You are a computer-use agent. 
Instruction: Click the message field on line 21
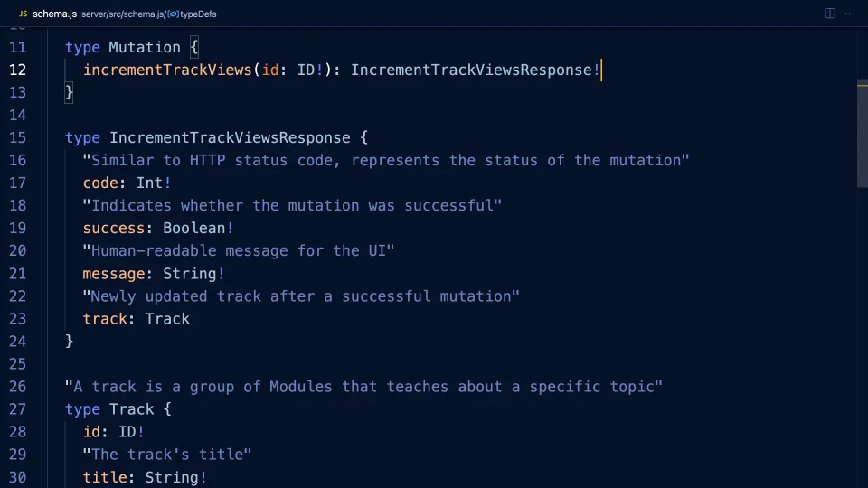pyautogui.click(x=114, y=273)
